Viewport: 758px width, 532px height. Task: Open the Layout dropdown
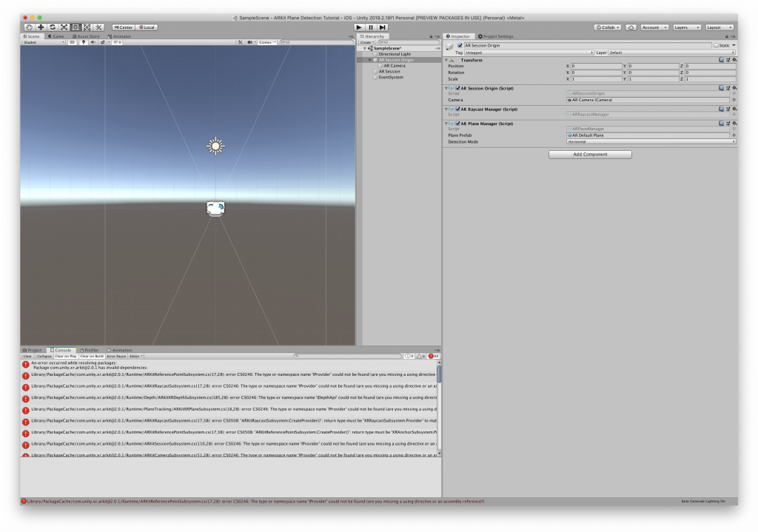[x=720, y=27]
